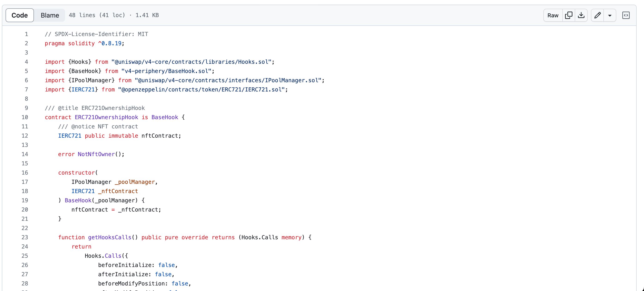The image size is (644, 291).
Task: Click the @title ERC721OwnershipHook comment
Action: tap(95, 108)
